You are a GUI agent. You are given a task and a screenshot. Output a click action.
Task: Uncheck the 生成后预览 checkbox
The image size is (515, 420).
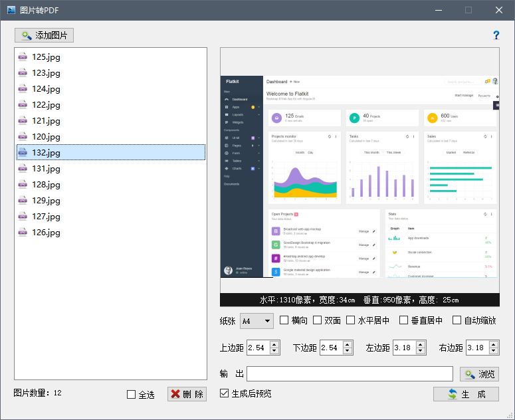(224, 393)
